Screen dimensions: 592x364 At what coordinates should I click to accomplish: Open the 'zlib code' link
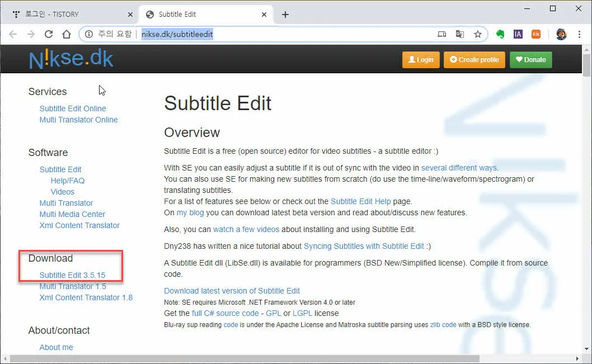point(443,325)
